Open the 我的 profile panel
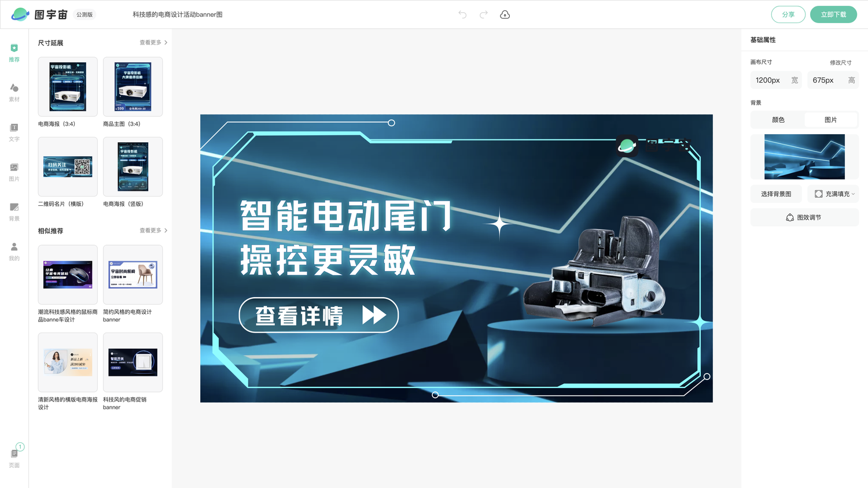This screenshot has height=488, width=868. pyautogui.click(x=14, y=252)
